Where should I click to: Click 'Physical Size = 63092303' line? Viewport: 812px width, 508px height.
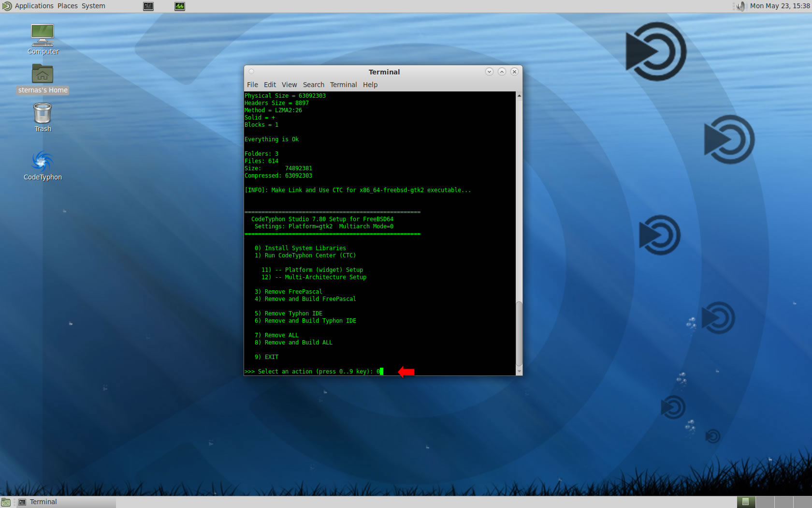pos(285,96)
